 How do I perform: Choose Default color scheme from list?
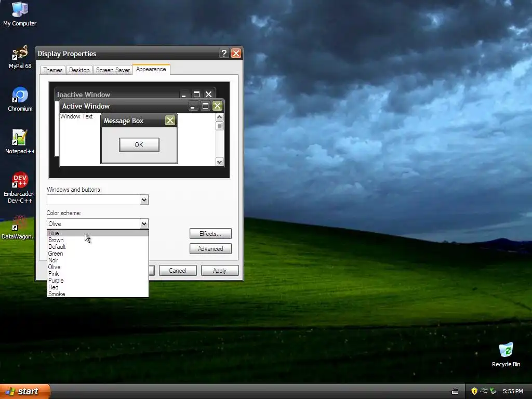coord(98,247)
